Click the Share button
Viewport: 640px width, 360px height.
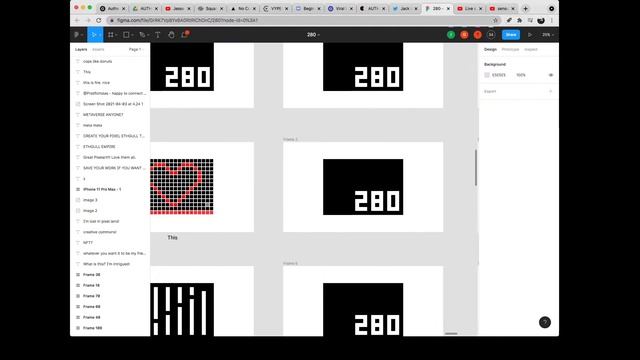(x=511, y=35)
